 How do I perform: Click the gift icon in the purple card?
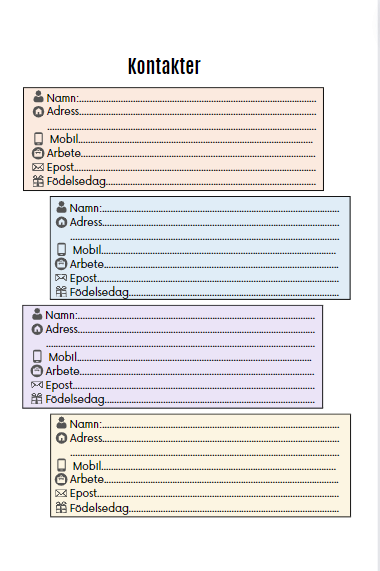pyautogui.click(x=37, y=399)
